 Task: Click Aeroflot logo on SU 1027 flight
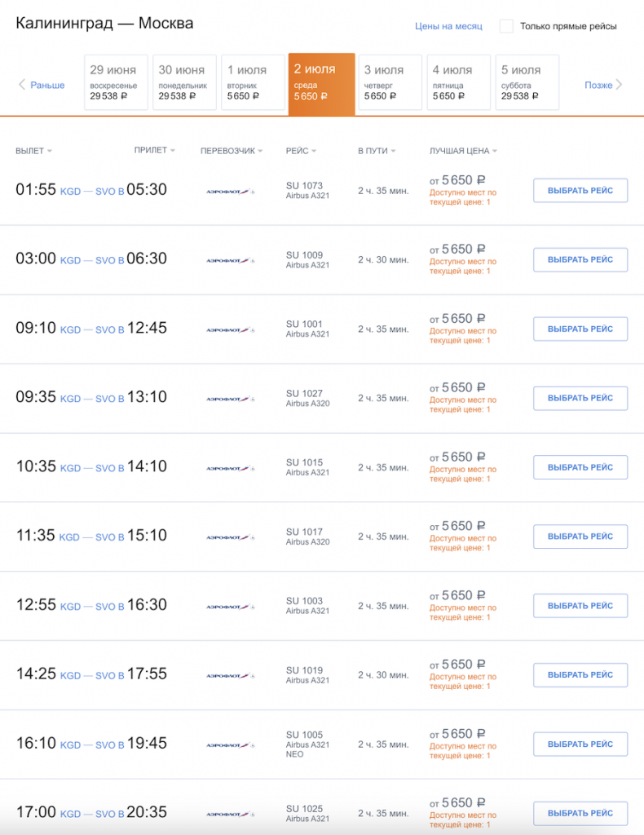[230, 399]
